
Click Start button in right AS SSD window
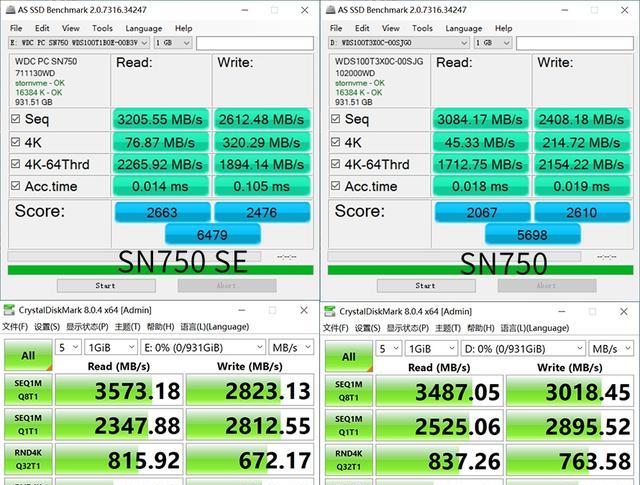426,285
